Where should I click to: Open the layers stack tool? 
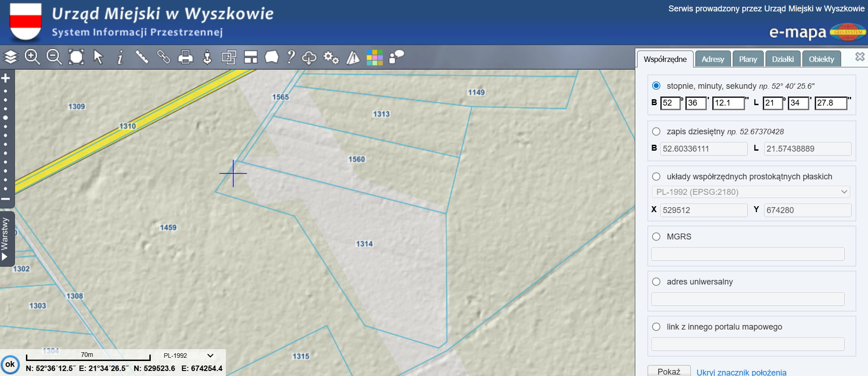[10, 57]
